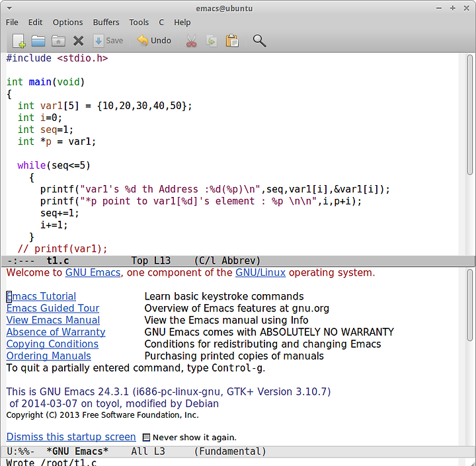The height and width of the screenshot is (466, 476).
Task: Click the 'i+=1;' line
Action: coord(54,225)
